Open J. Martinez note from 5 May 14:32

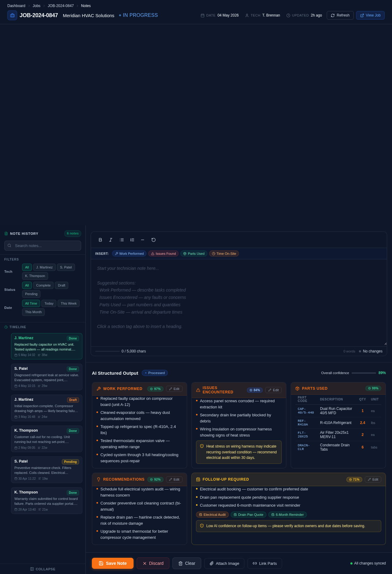(47, 346)
